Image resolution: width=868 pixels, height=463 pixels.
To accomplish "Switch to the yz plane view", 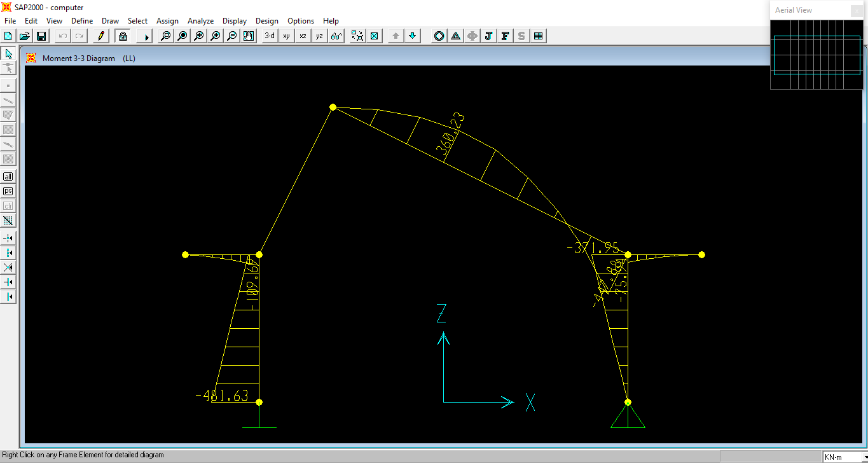I will pos(319,36).
